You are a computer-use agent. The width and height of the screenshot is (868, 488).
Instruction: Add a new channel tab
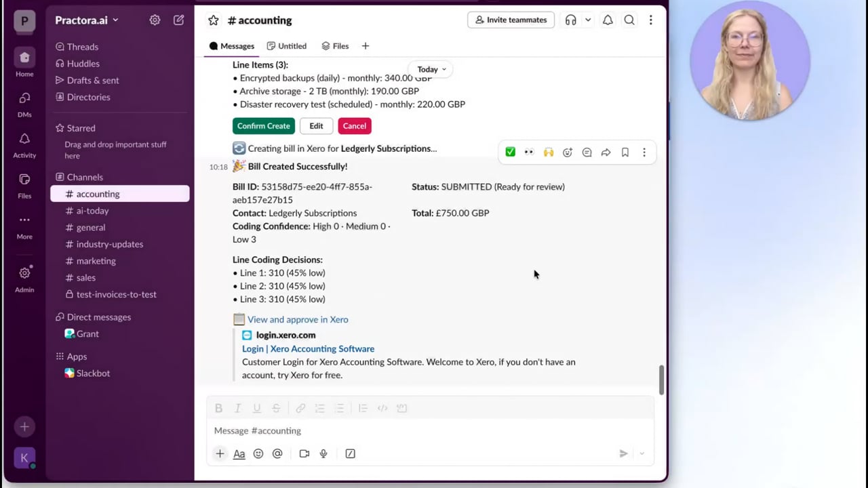coord(366,46)
